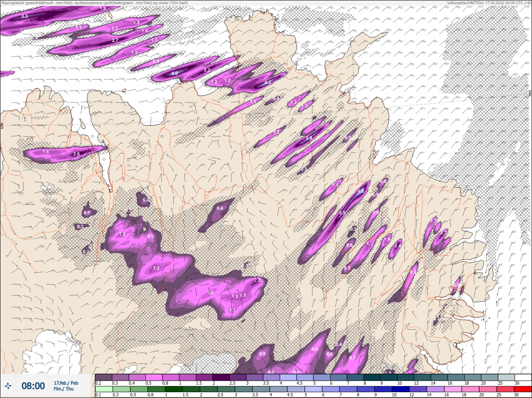Viewport: 532px width, 398px height.
Task: Click the precipitation value 4.0 on the map
Action: (x=175, y=74)
